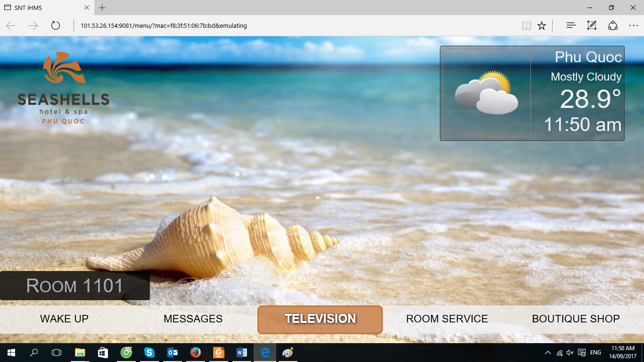Open Edge's More options ellipsis menu
The image size is (644, 362).
click(634, 25)
